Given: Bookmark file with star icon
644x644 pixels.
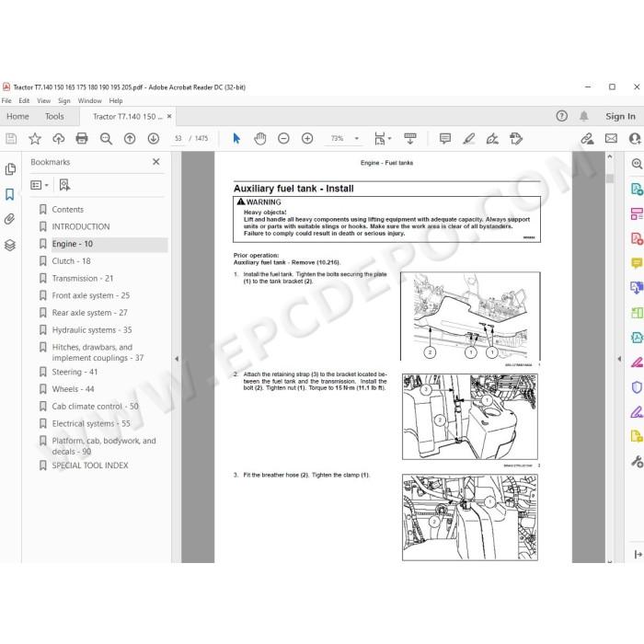Looking at the screenshot, I should coord(35,139).
